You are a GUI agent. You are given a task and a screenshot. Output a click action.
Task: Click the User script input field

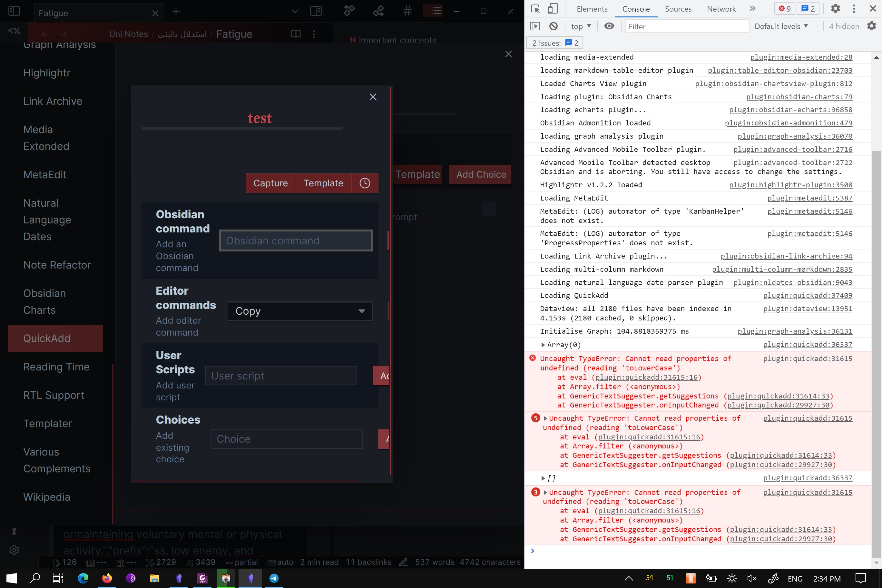point(281,376)
